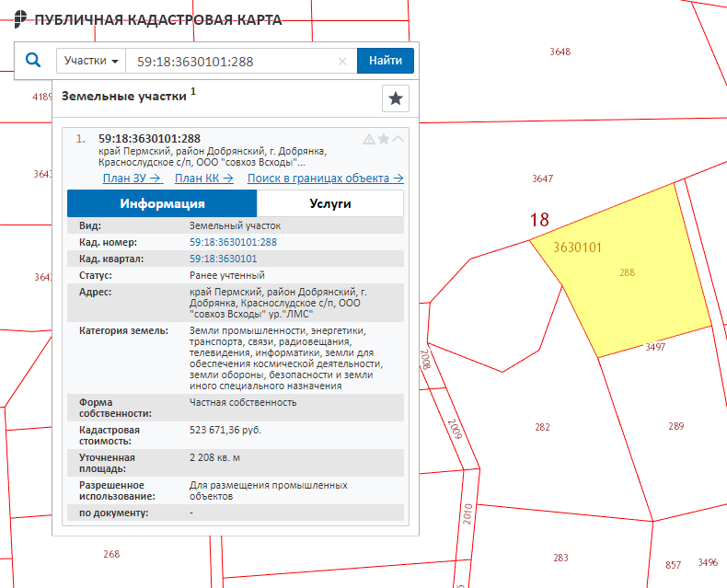727x588 pixels.
Task: Click road parcel 2010 label
Action: (x=467, y=513)
